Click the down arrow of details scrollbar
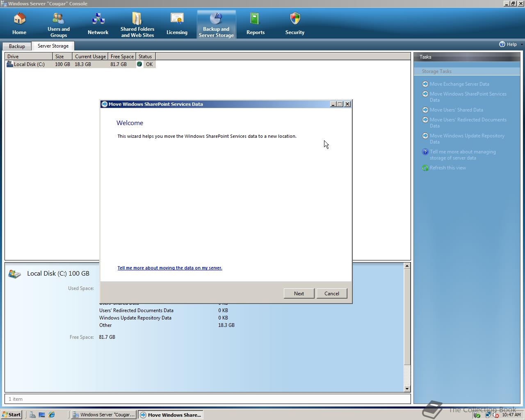Image resolution: width=525 pixels, height=420 pixels. click(407, 388)
